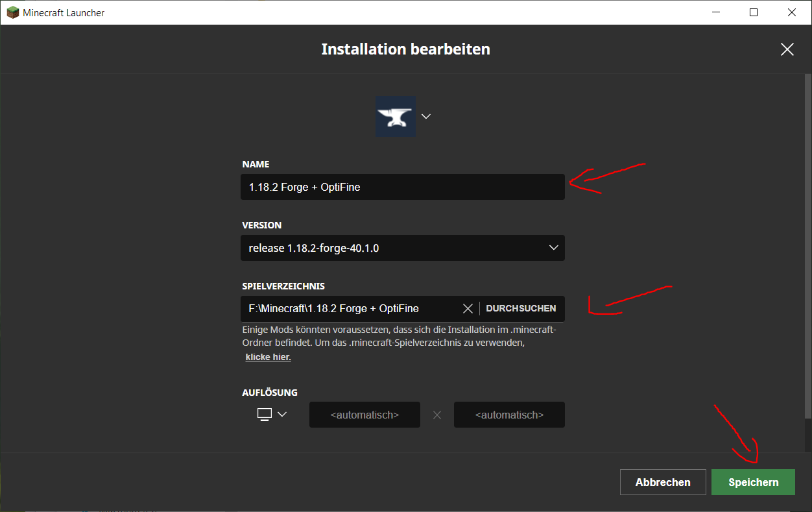Click the resolution width automatisch field
The height and width of the screenshot is (512, 812).
click(364, 415)
